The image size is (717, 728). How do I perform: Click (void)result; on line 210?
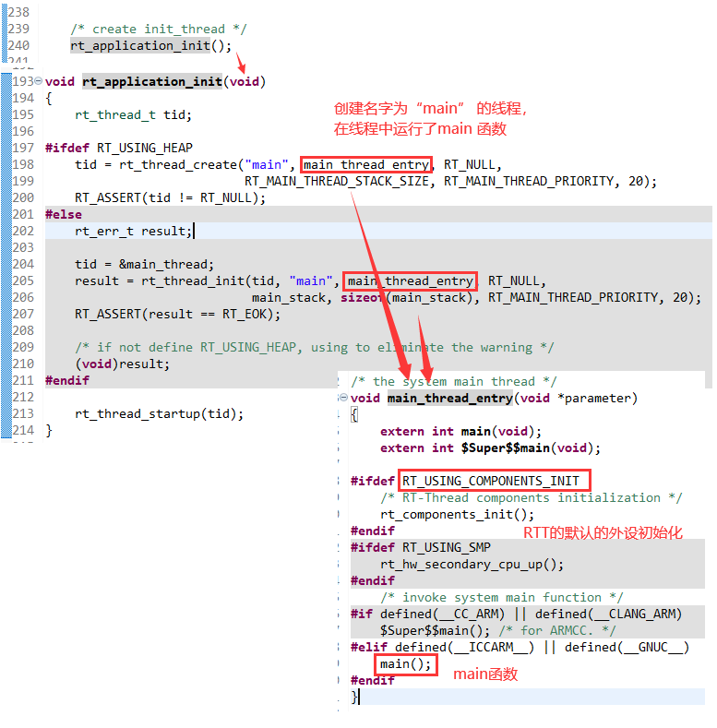123,364
